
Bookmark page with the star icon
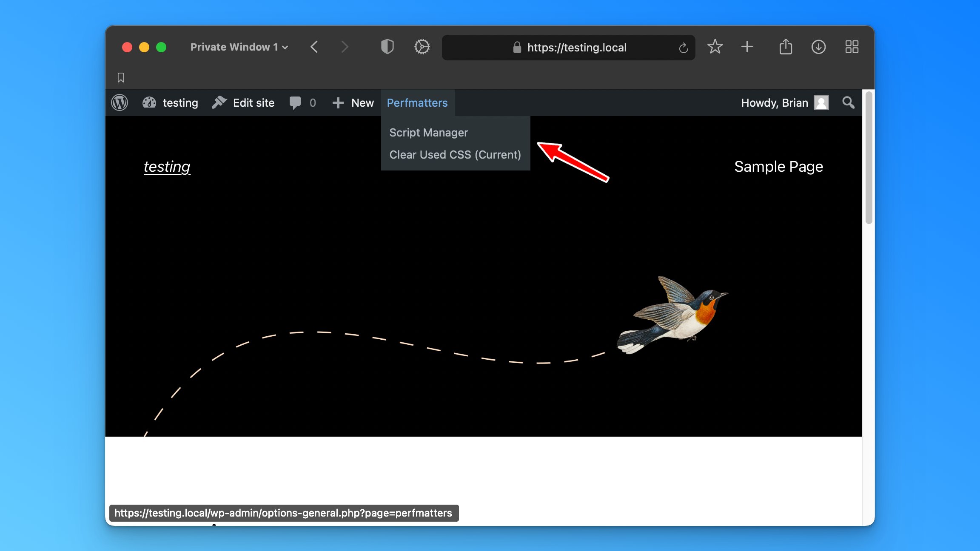pyautogui.click(x=715, y=47)
